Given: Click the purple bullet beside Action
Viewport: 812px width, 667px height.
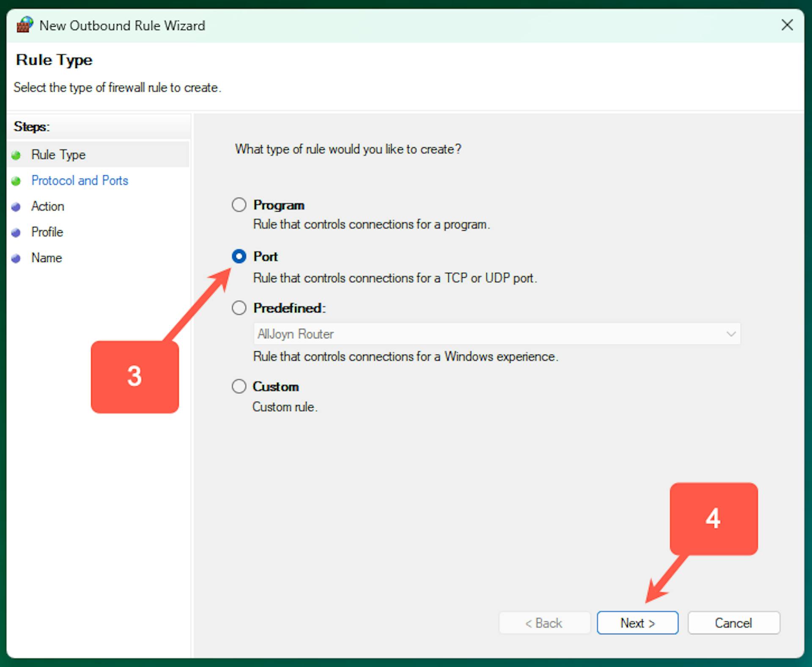Looking at the screenshot, I should pos(16,207).
